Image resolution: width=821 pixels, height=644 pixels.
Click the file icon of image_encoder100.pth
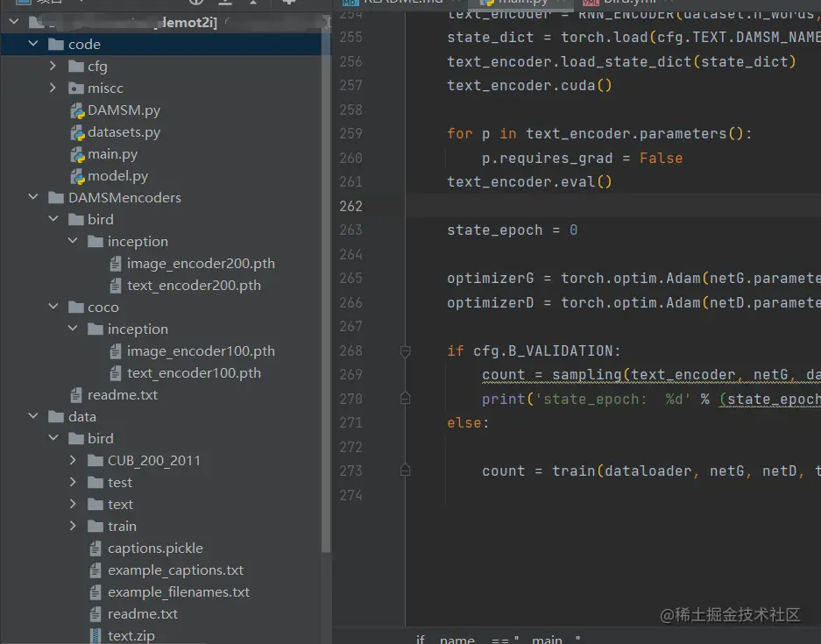tap(116, 351)
